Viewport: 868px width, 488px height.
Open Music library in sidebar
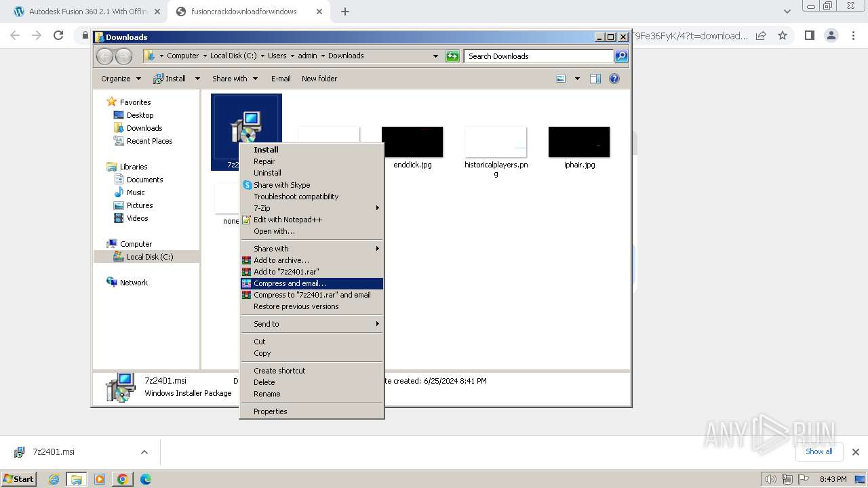point(136,192)
